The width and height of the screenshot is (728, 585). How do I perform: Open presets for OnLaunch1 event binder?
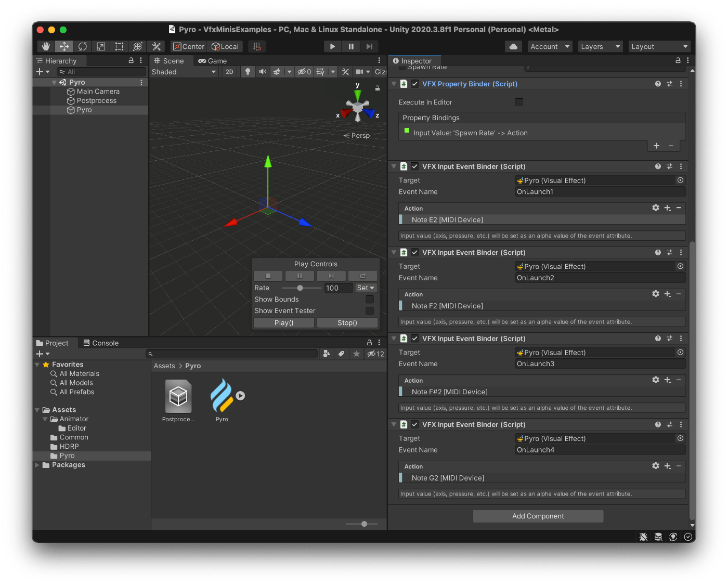(x=669, y=166)
